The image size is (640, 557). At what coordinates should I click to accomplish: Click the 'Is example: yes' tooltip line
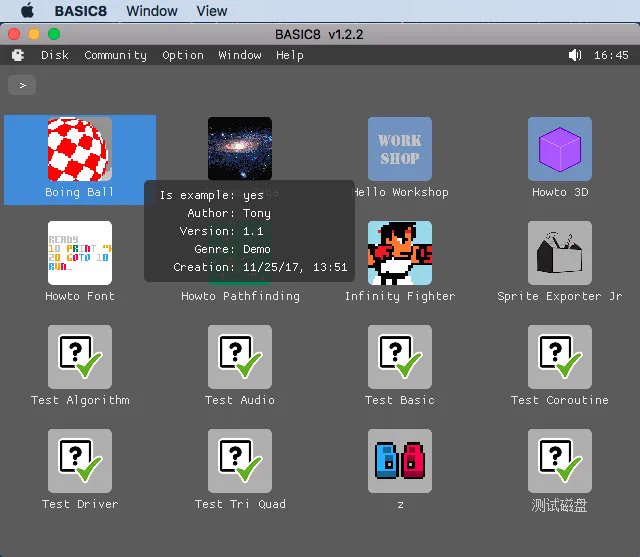click(x=211, y=195)
